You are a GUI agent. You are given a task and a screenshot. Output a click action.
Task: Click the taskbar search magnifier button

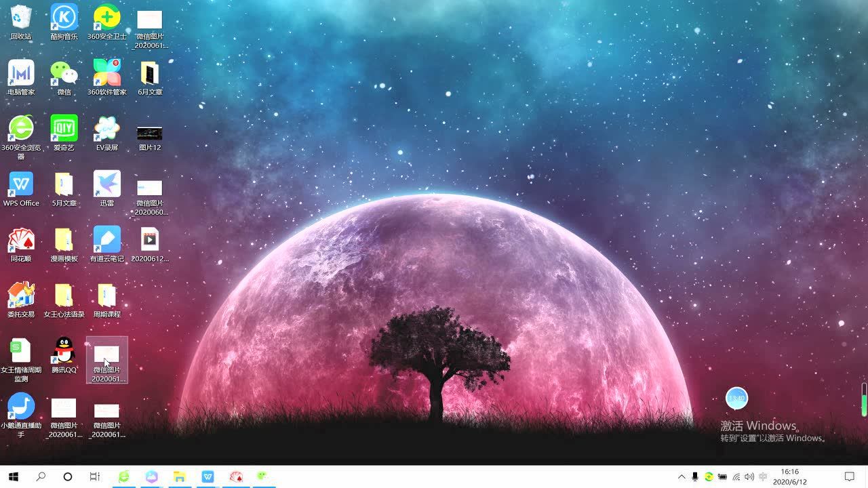coord(41,476)
